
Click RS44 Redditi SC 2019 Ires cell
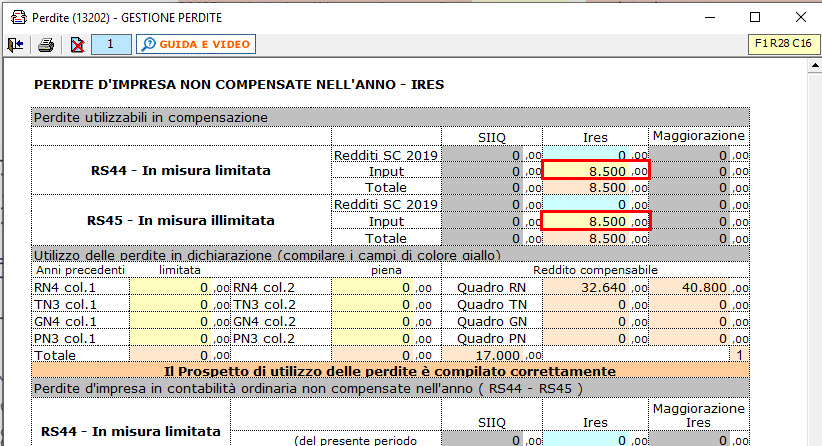point(596,154)
